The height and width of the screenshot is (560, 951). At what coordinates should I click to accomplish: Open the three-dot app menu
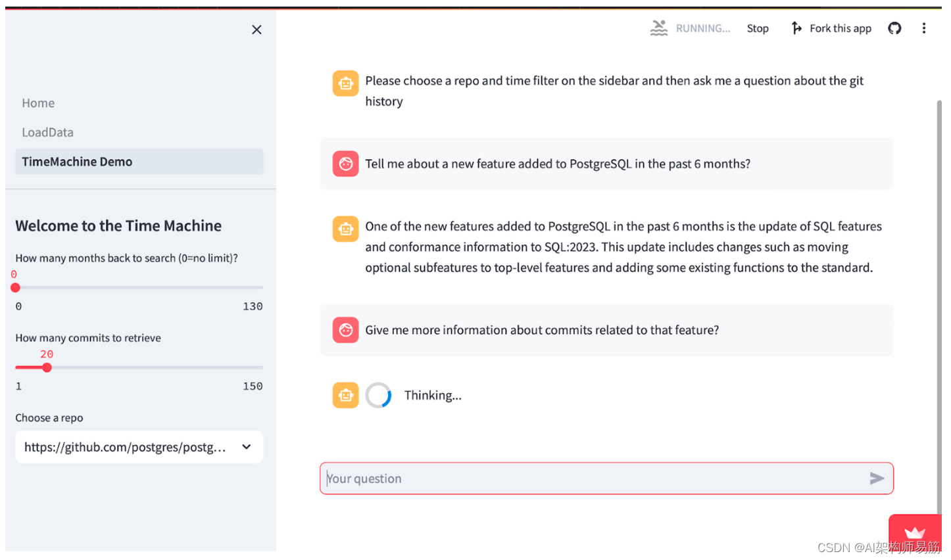[x=924, y=28]
